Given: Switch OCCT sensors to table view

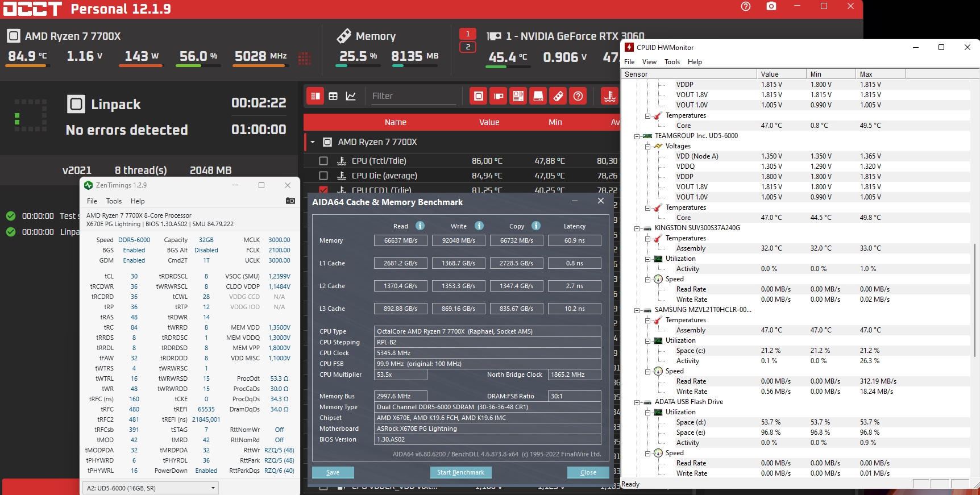Looking at the screenshot, I should (x=333, y=96).
